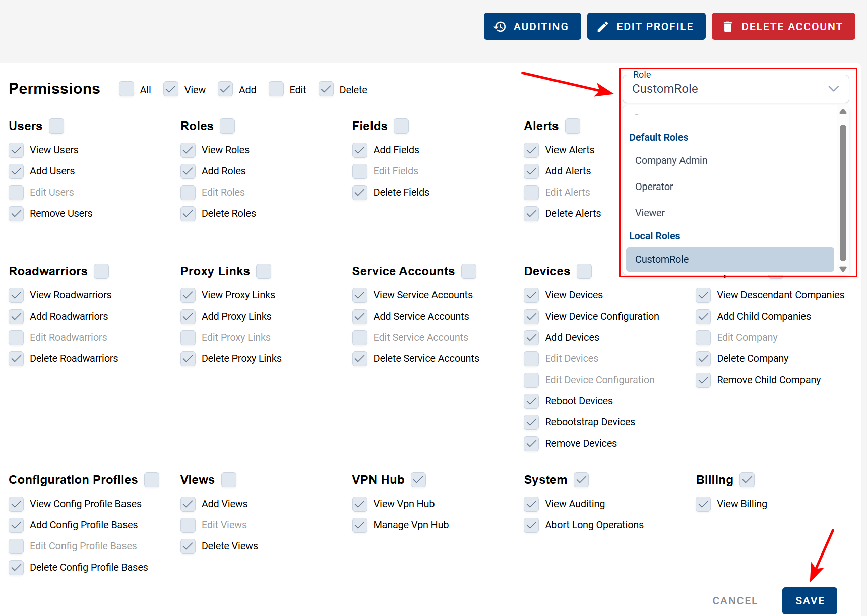Screen dimensions: 867x616
Task: Enable the 'All' permissions checkbox
Action: (x=126, y=89)
